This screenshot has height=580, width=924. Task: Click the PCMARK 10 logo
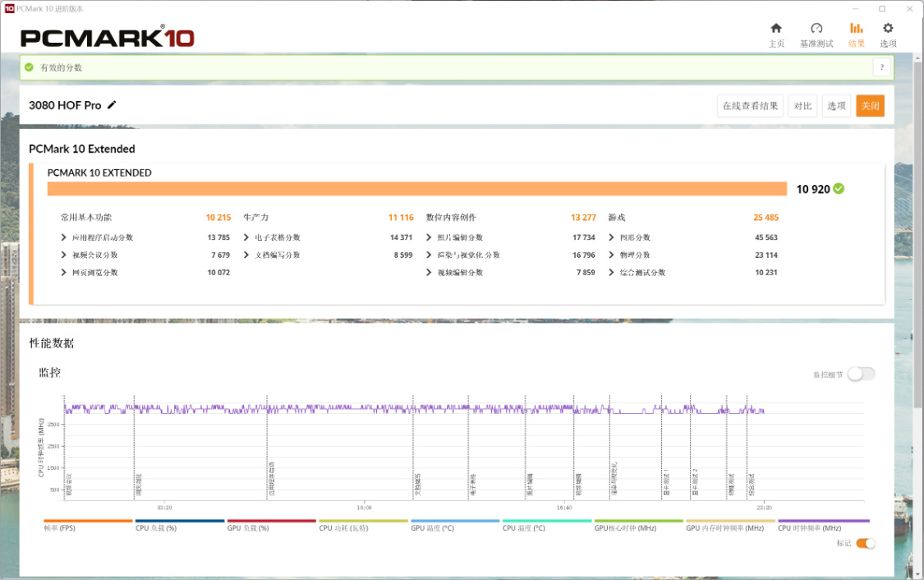coord(108,36)
